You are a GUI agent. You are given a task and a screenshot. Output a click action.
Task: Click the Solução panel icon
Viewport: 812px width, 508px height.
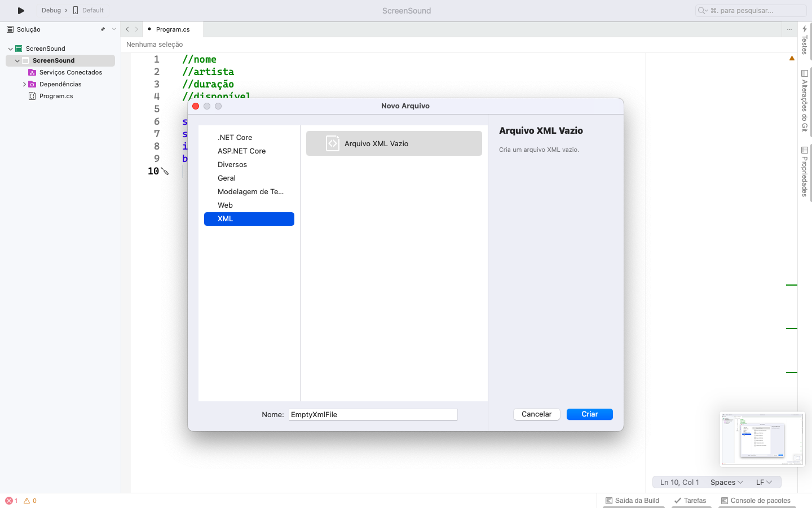tap(10, 29)
